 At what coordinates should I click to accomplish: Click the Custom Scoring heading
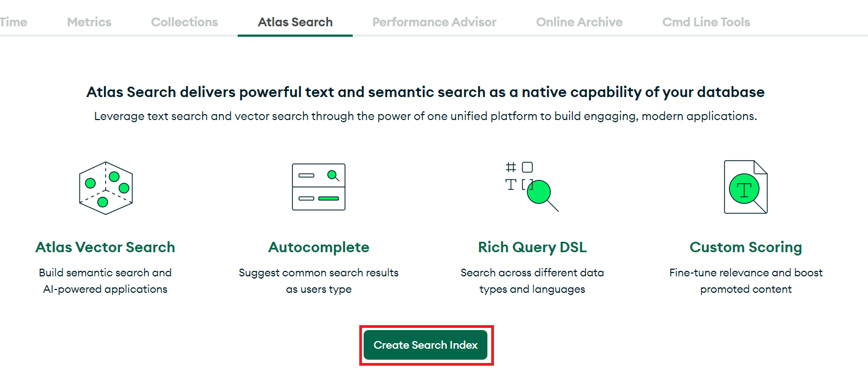pyautogui.click(x=745, y=247)
